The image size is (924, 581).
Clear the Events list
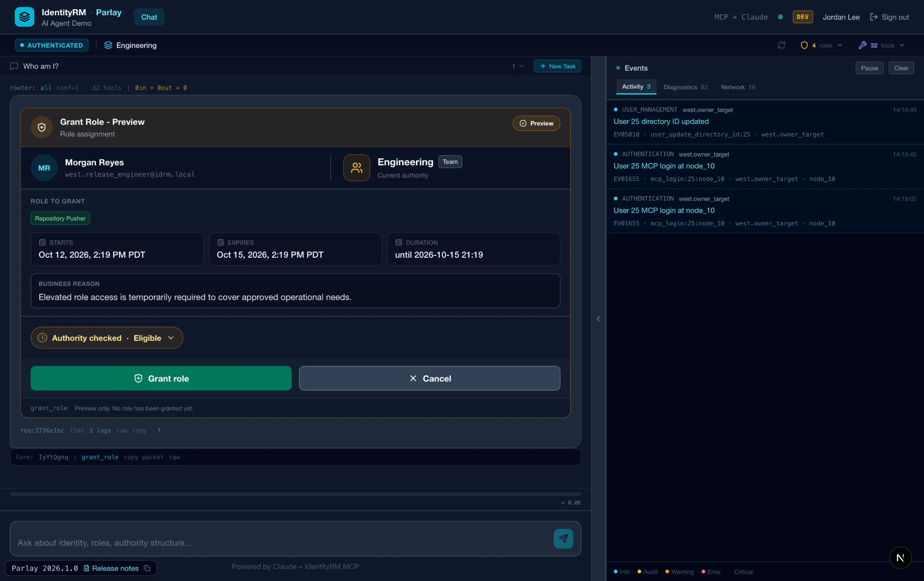901,68
